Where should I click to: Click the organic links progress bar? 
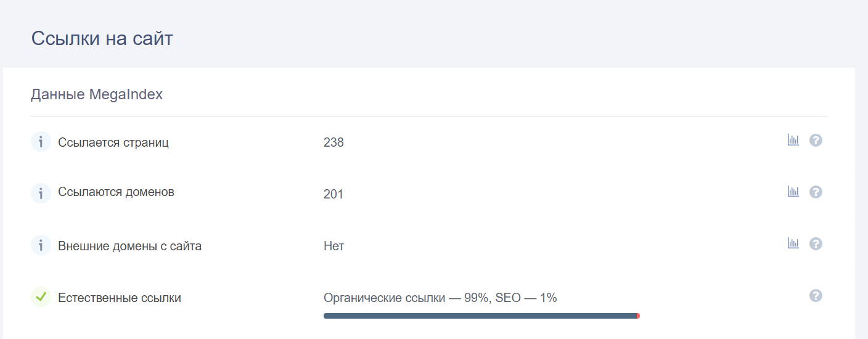[481, 316]
